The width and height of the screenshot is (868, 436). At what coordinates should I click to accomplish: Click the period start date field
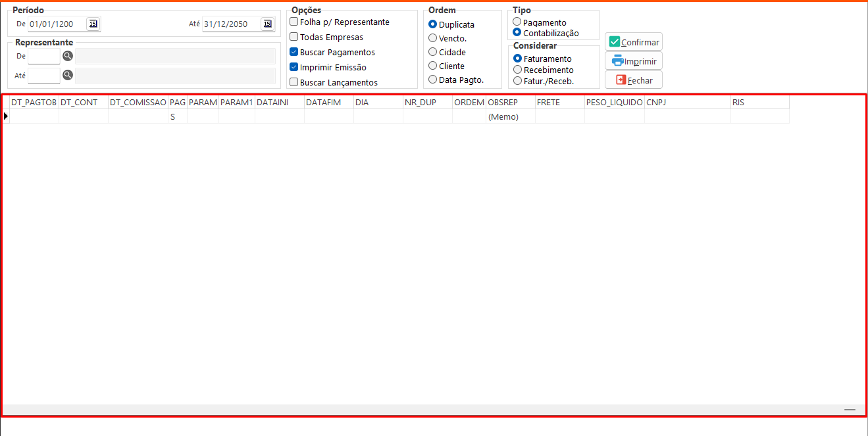tap(57, 24)
